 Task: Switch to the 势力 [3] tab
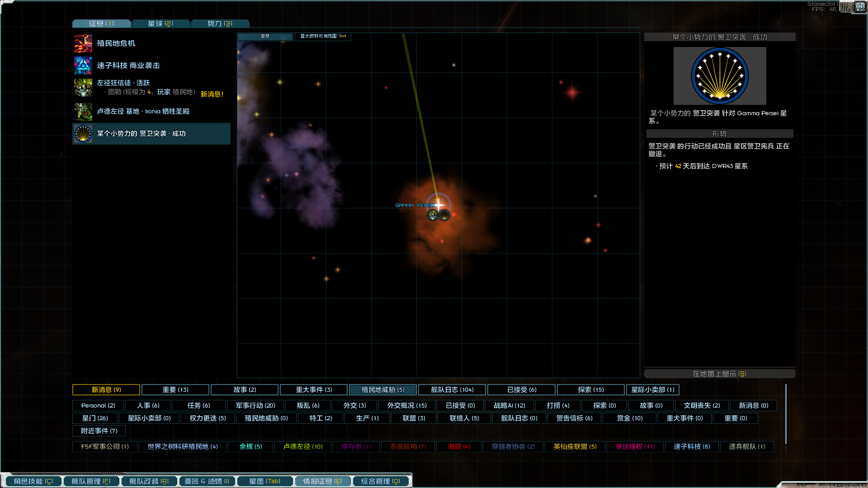220,23
